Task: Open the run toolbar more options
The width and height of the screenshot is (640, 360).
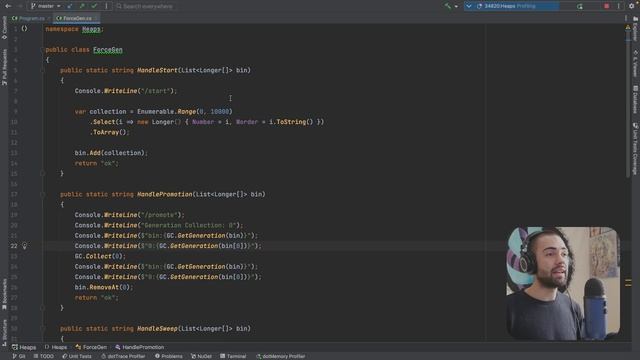Action: coord(618,6)
